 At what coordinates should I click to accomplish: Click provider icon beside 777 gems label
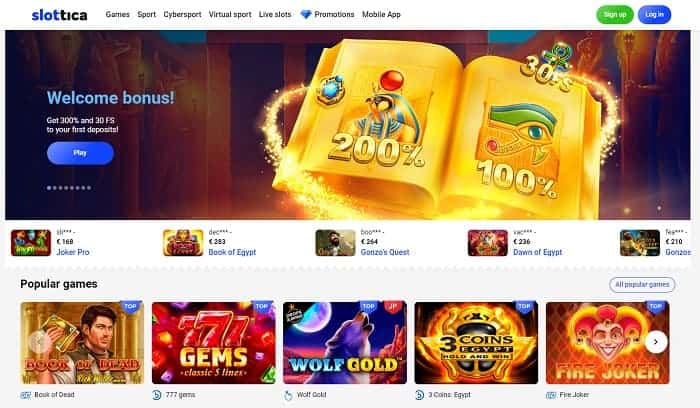[x=157, y=395]
